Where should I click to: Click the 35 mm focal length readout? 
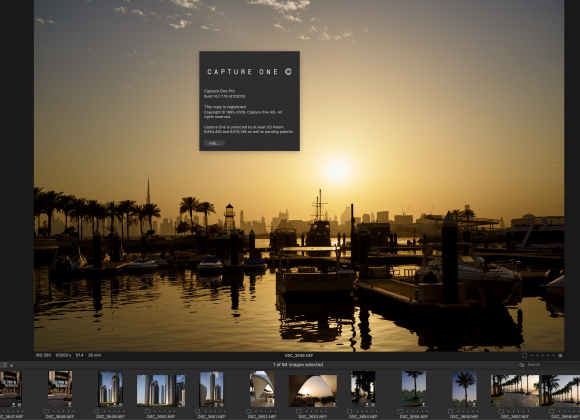(x=95, y=355)
